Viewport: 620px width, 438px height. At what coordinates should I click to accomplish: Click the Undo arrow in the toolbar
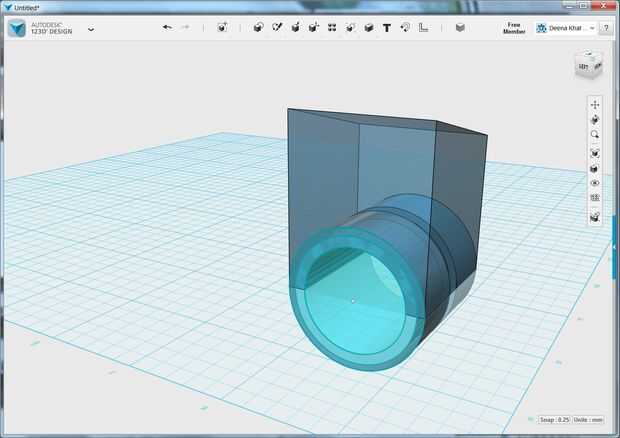167,27
